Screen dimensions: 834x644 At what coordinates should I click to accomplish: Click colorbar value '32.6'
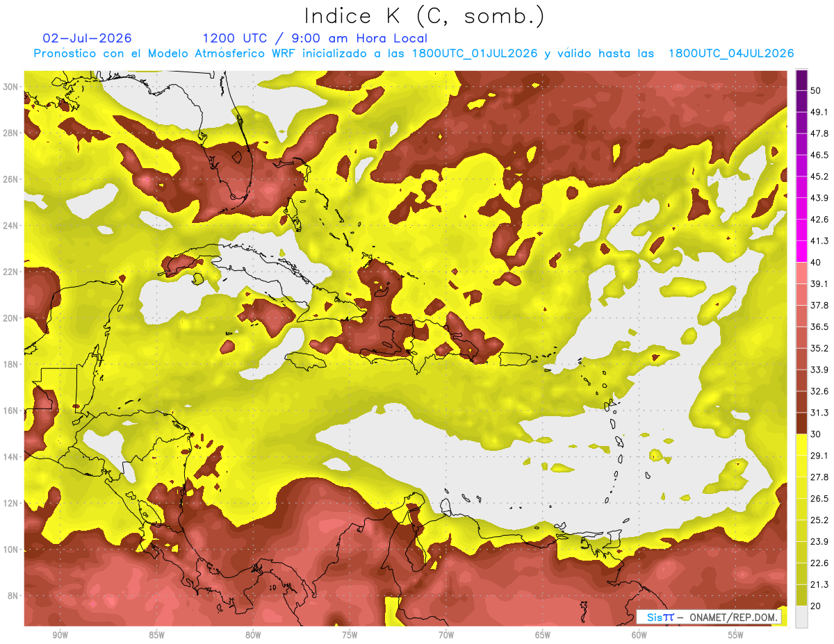point(819,391)
